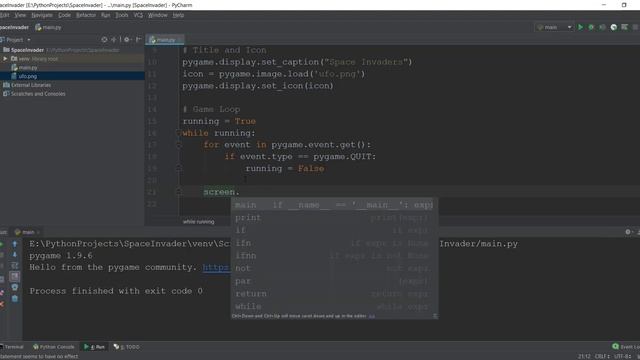Choose 'main' template in completion popup

click(x=334, y=205)
